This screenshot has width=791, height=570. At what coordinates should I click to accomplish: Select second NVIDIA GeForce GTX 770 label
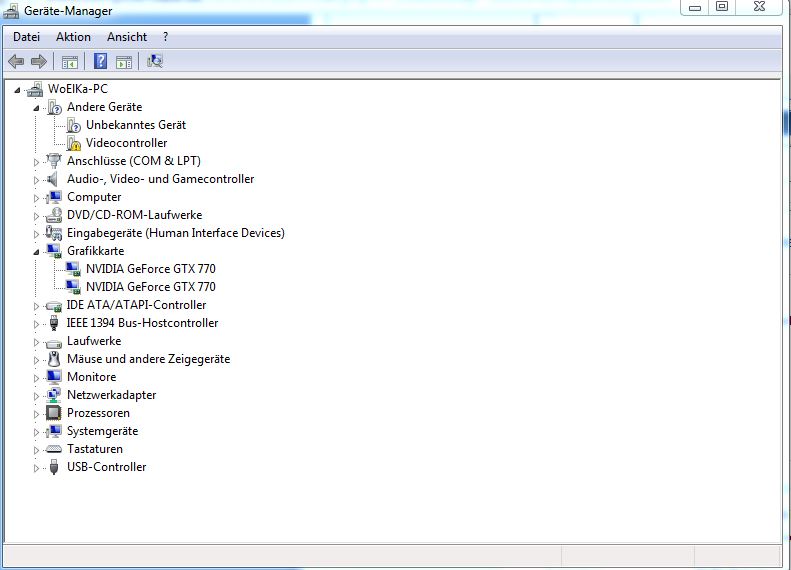click(x=151, y=287)
